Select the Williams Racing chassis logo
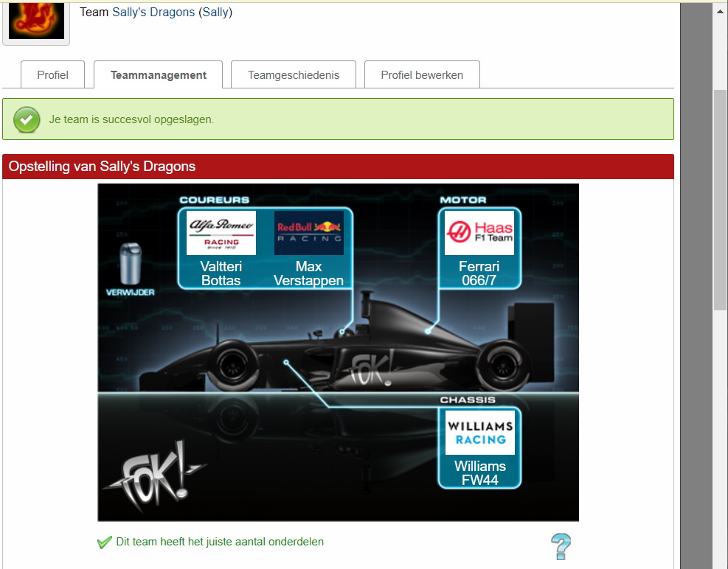The image size is (728, 569). [480, 433]
